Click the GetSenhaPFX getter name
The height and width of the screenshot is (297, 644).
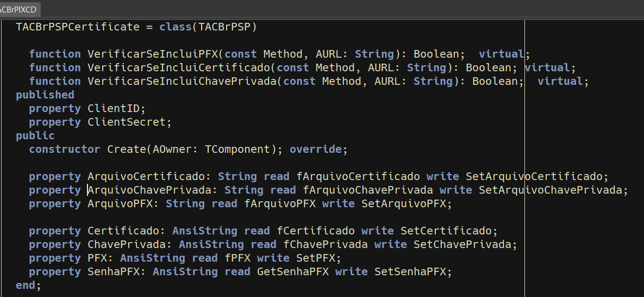[x=293, y=271]
